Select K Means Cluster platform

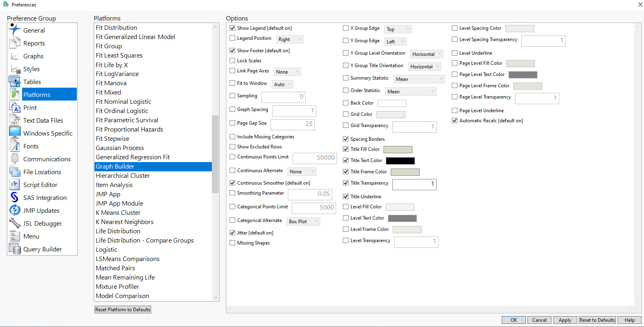(153, 213)
